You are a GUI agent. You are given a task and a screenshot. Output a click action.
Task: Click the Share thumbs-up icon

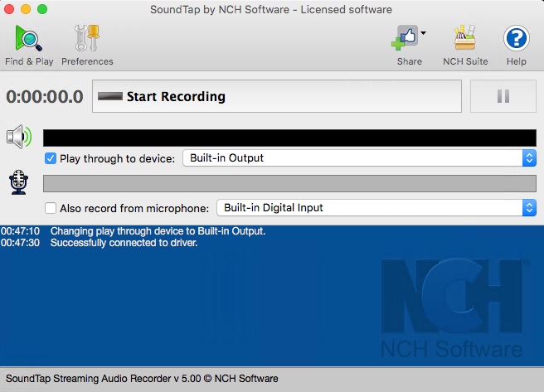coord(406,38)
